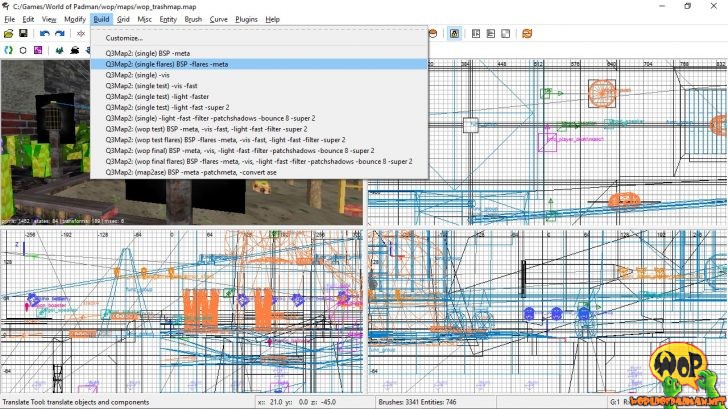This screenshot has width=728, height=409.
Task: Click the purple square toolbar icon
Action: 38,49
